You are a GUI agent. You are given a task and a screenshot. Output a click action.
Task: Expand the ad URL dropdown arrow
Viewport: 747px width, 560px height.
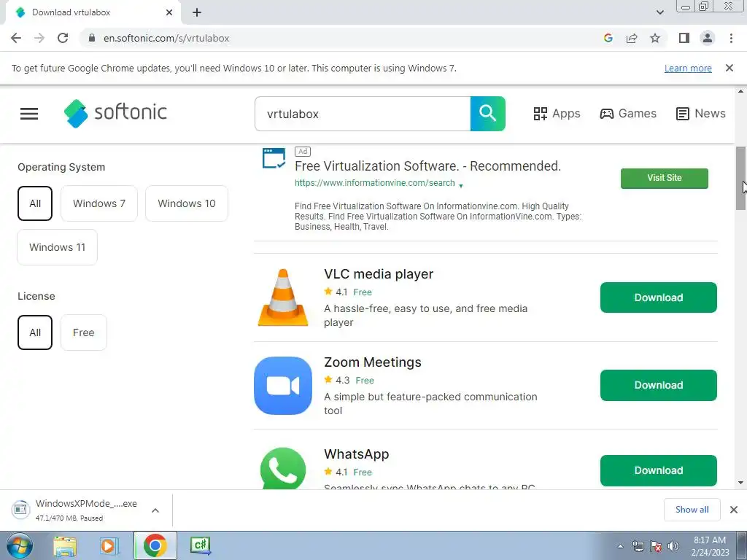point(461,184)
